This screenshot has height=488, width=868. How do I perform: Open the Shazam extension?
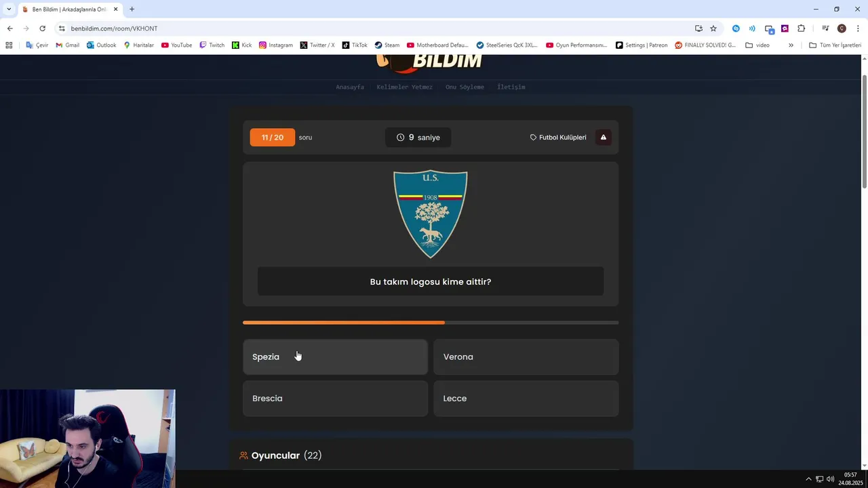pos(736,28)
